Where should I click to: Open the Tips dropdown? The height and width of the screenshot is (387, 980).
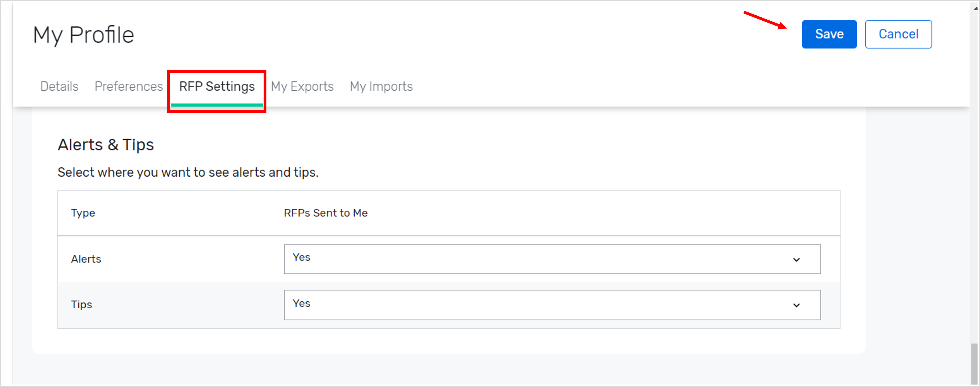tap(552, 304)
